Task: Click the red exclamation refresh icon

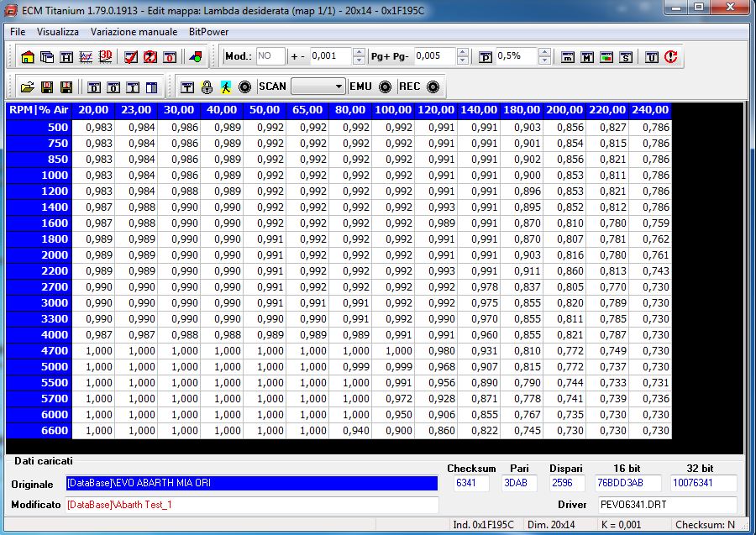Action: pos(670,57)
